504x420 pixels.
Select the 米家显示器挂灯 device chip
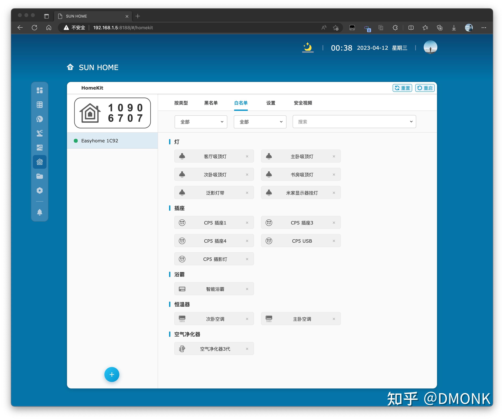tap(301, 193)
